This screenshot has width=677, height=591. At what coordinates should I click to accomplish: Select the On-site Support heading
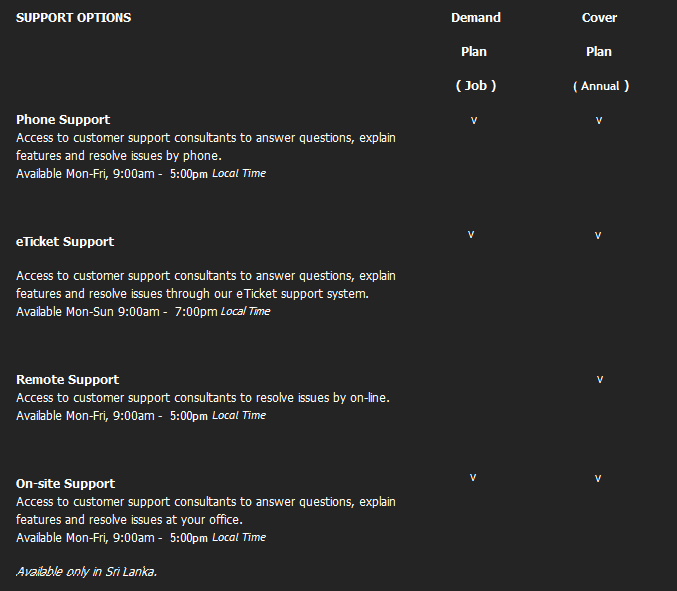pyautogui.click(x=65, y=484)
